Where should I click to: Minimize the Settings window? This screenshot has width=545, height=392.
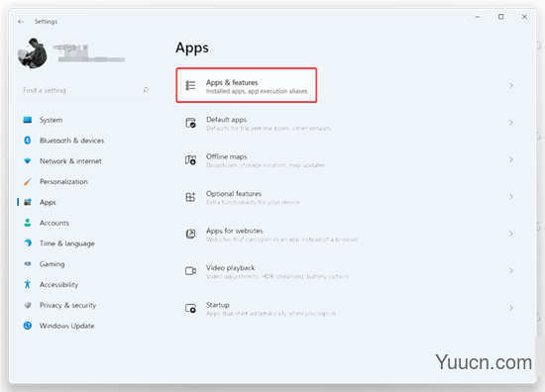[x=478, y=17]
